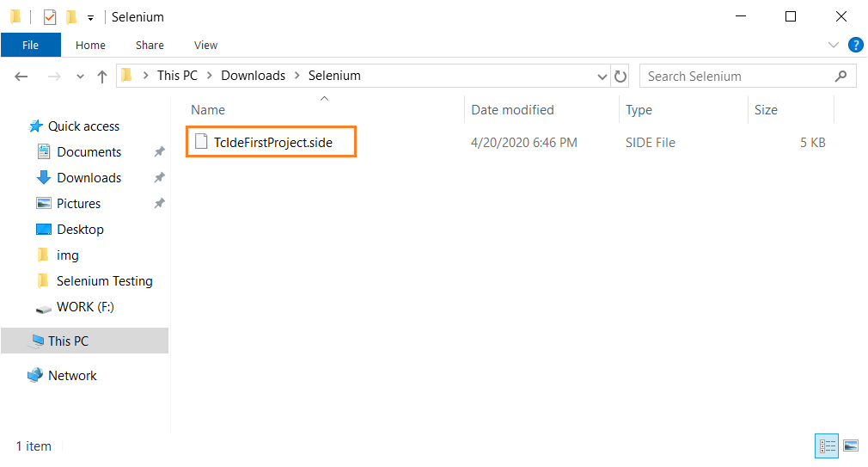Expand the chevron before This PC breadcrumb

[x=145, y=76]
